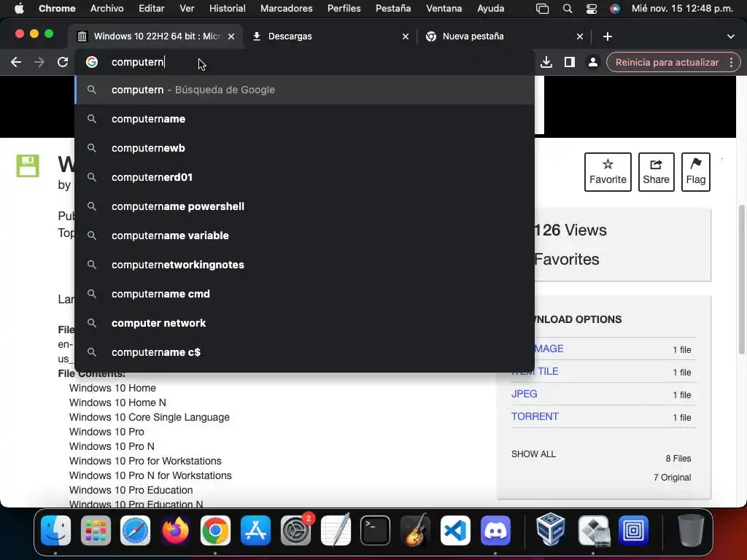Open Spotlight search in menu bar
Viewport: 747px width, 560px height.
[x=568, y=9]
